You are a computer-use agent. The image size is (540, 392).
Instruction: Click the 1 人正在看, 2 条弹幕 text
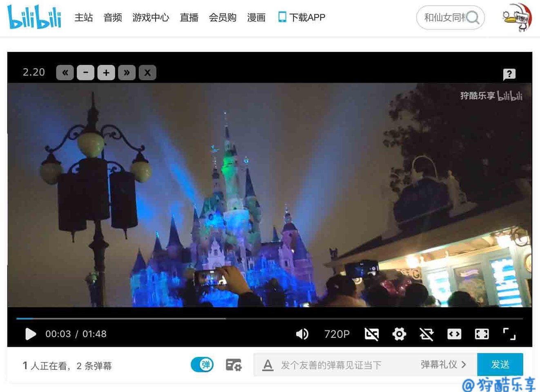coord(67,365)
